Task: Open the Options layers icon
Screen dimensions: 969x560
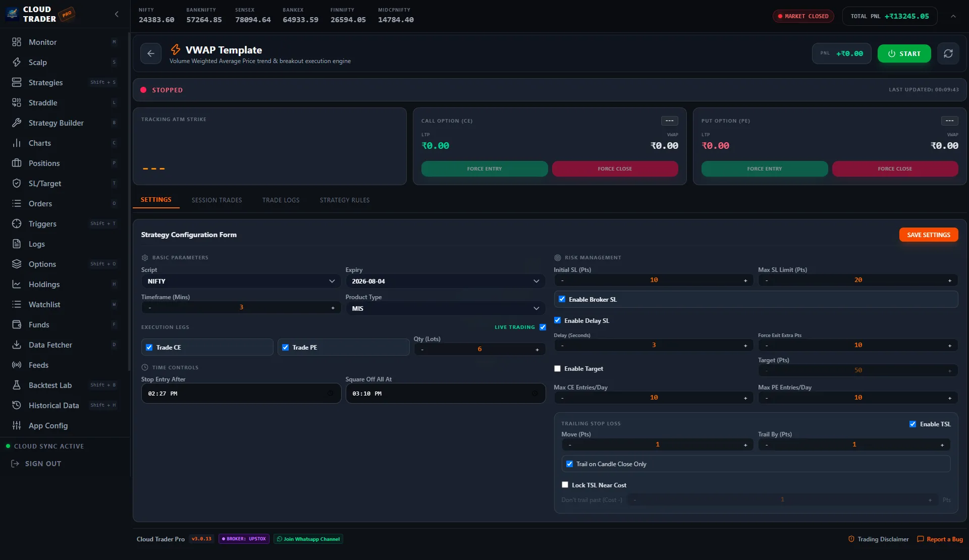Action: coord(17,264)
